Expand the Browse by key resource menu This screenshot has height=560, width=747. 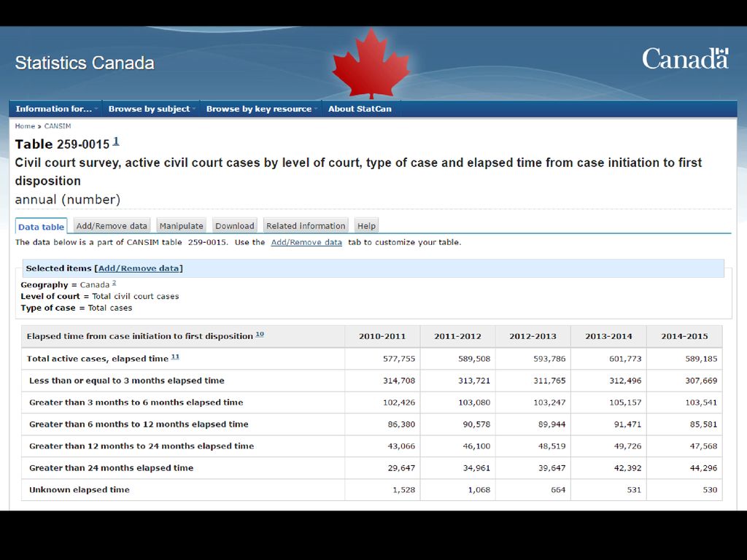[x=260, y=109]
